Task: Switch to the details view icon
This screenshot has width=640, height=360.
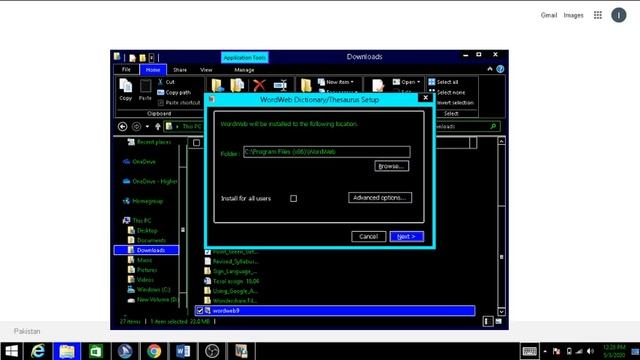Action: coord(488,322)
